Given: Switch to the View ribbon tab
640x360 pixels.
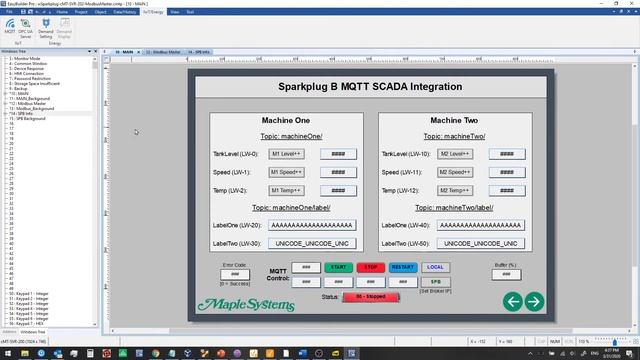Looking at the screenshot, I should click(175, 12).
